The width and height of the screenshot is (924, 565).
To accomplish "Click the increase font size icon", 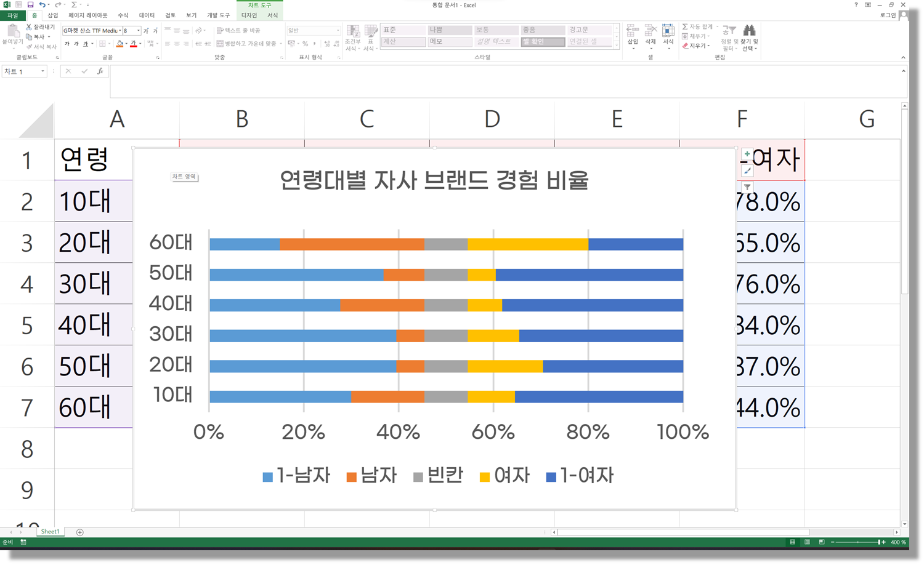I will 147,31.
